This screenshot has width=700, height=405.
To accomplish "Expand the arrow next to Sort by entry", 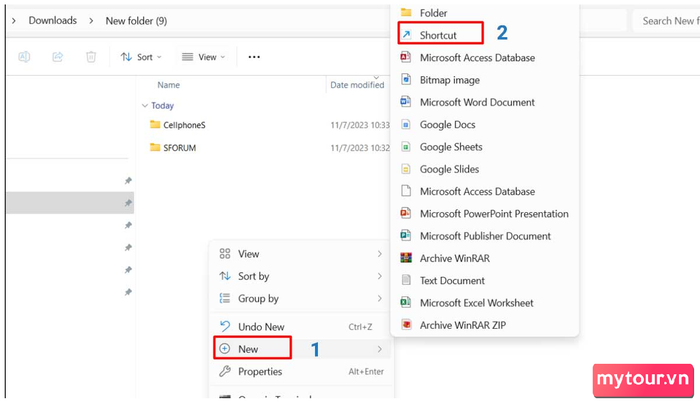I will [379, 276].
